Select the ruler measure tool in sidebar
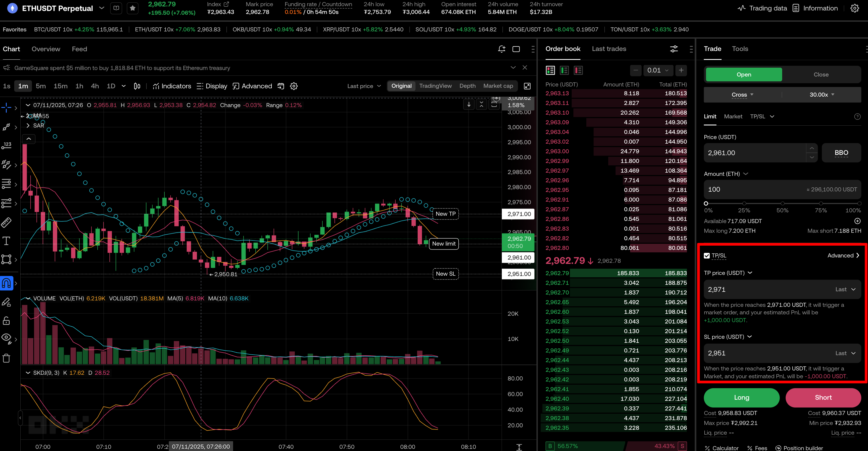Screen dimensions: 868x451 click(x=6, y=222)
